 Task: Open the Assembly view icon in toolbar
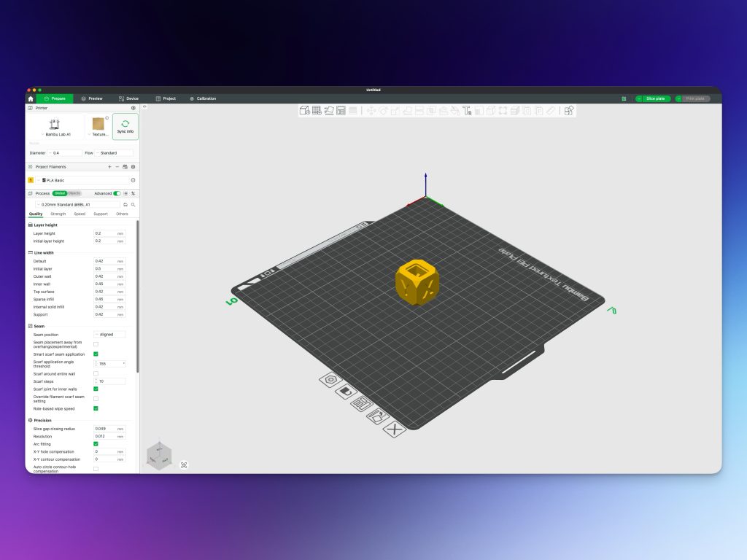[x=569, y=111]
